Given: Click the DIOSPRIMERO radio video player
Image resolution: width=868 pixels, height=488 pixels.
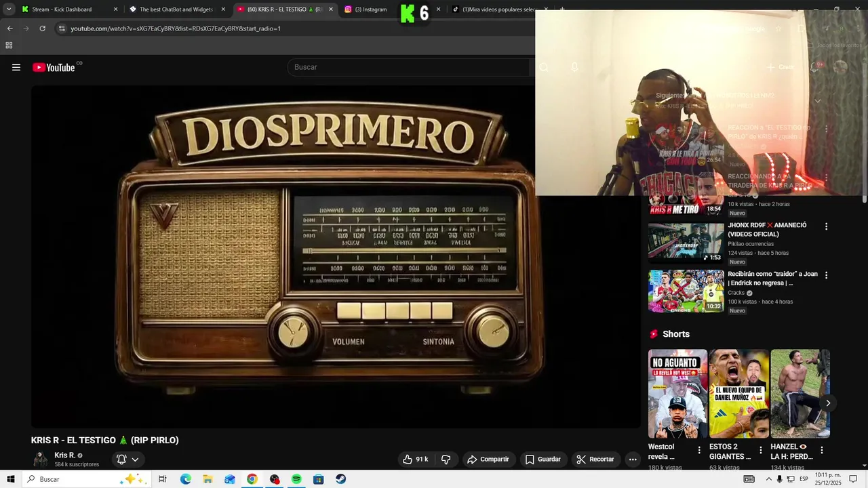Looking at the screenshot, I should point(336,256).
